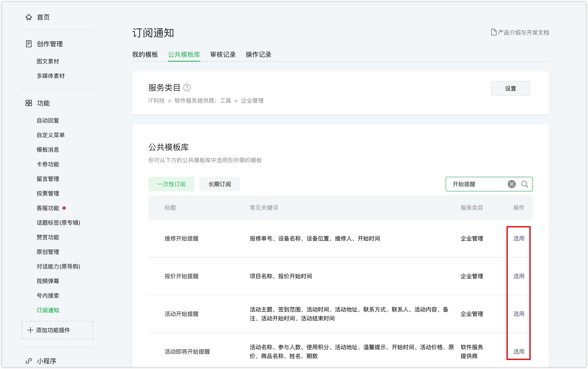
Task: Select the 公共模板库 tab
Action: point(184,54)
